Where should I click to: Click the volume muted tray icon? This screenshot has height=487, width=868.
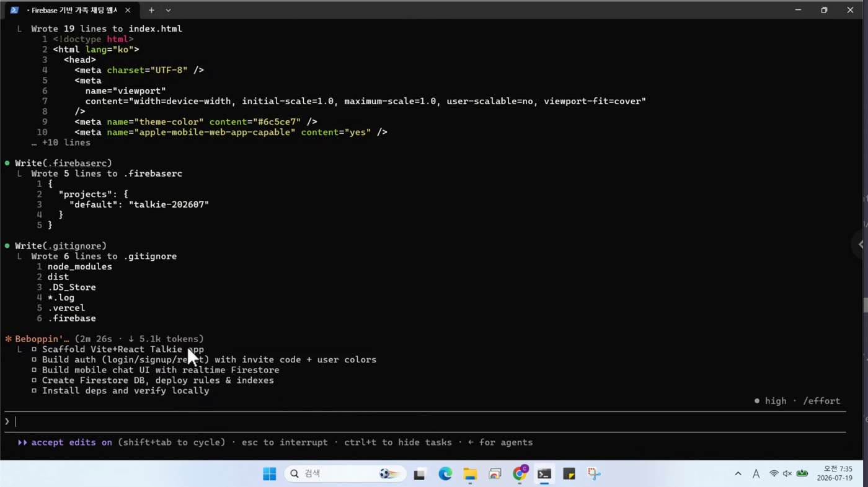coord(787,474)
